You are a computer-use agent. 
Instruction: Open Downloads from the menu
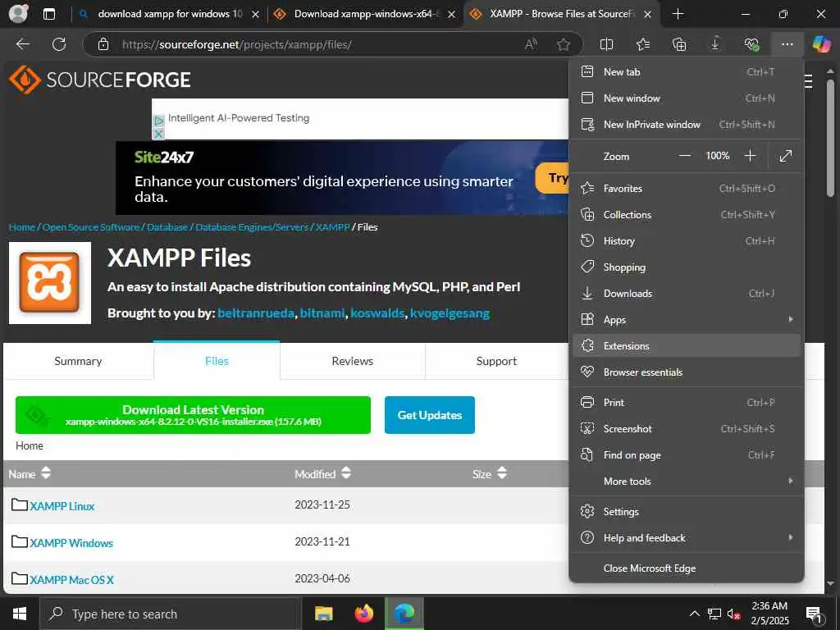687,294
